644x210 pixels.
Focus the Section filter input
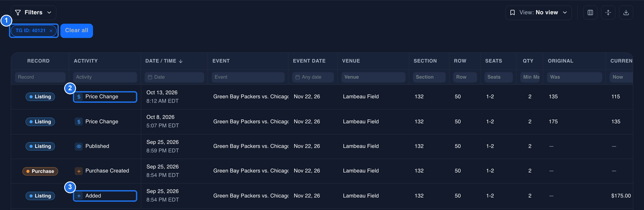[429, 77]
